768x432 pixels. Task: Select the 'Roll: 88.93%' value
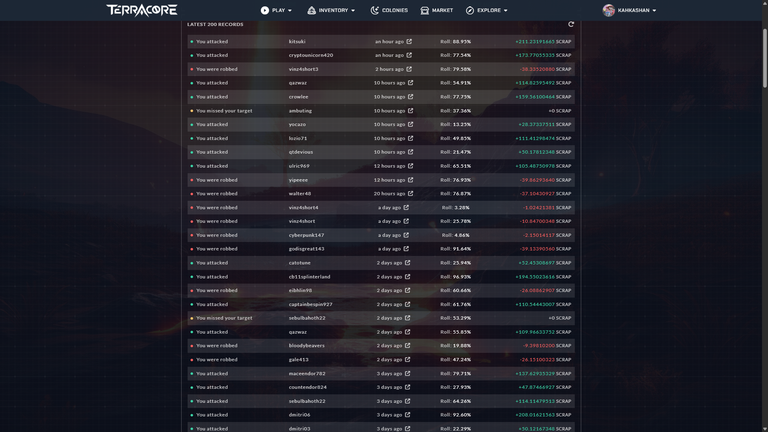[x=455, y=42]
